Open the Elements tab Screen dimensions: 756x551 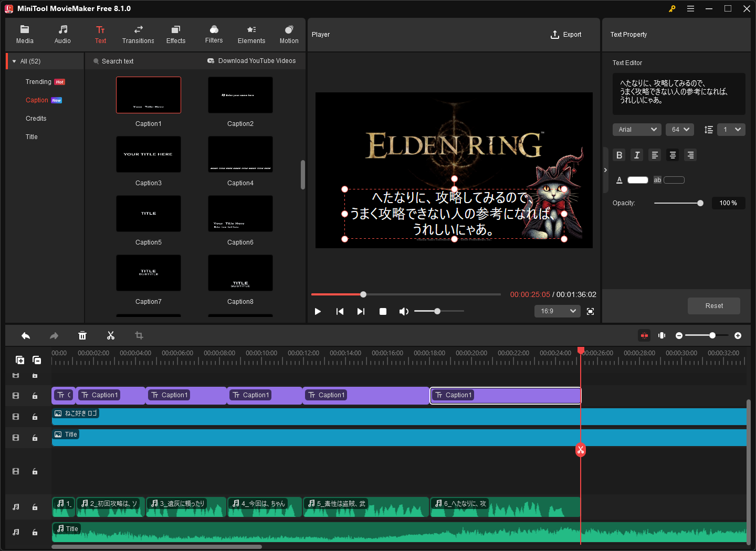coord(251,35)
